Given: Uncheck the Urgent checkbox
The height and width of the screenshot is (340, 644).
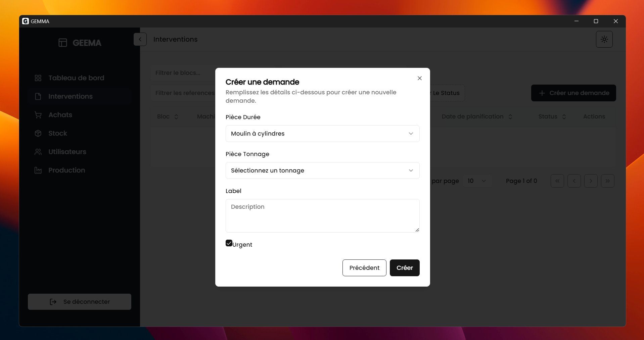Looking at the screenshot, I should click(x=229, y=243).
